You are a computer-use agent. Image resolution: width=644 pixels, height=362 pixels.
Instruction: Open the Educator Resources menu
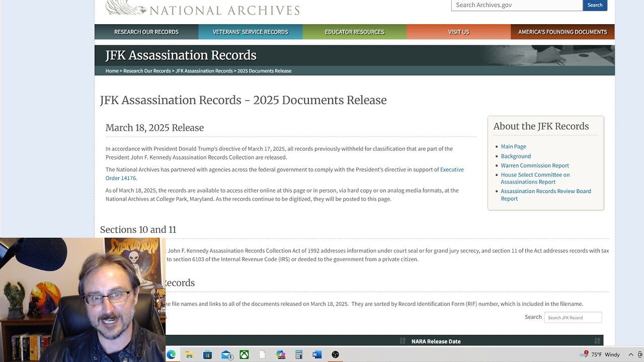click(x=355, y=32)
